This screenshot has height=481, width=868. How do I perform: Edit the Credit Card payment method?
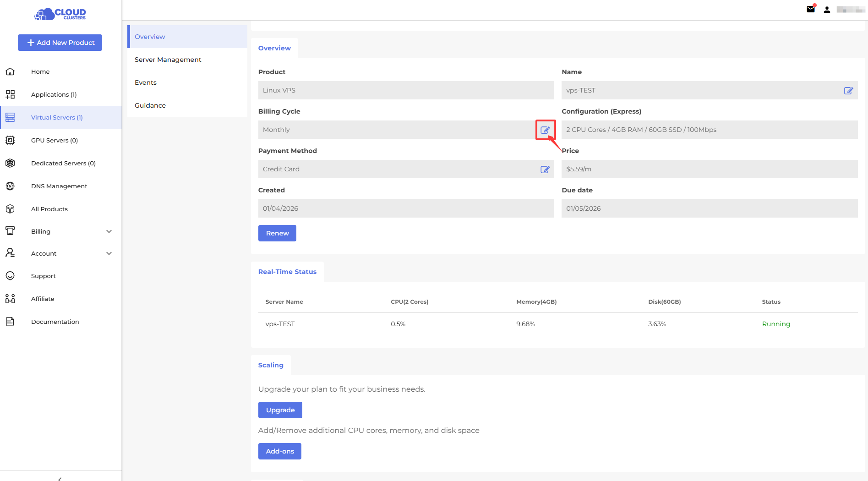pos(545,169)
